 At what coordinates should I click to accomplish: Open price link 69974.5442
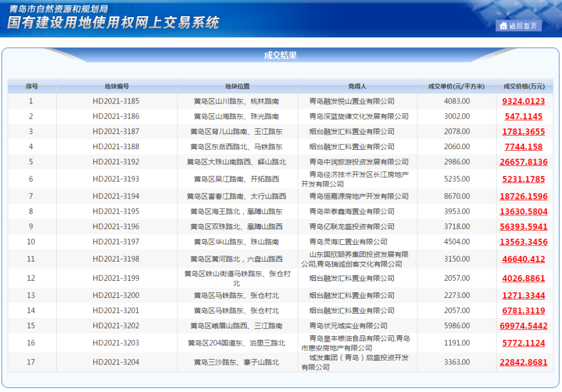523,326
